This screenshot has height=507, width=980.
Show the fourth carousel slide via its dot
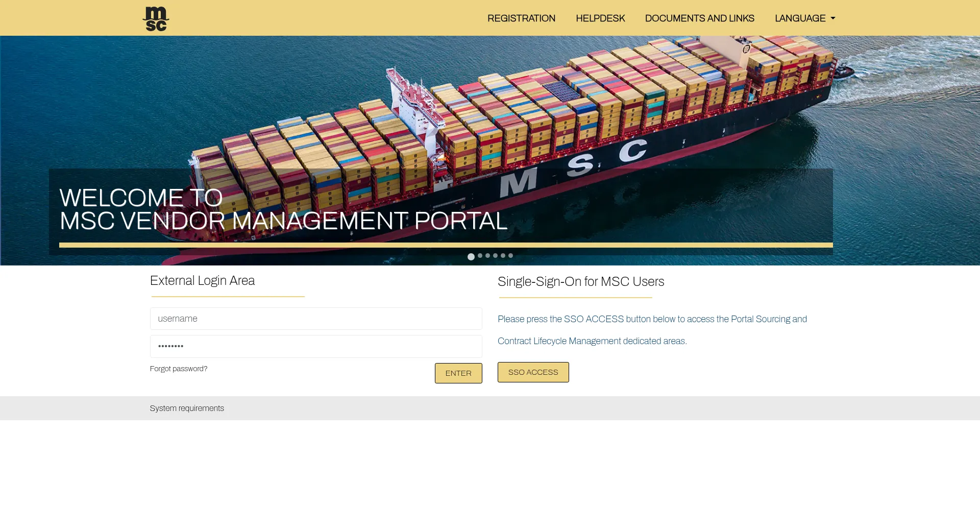[x=495, y=256]
